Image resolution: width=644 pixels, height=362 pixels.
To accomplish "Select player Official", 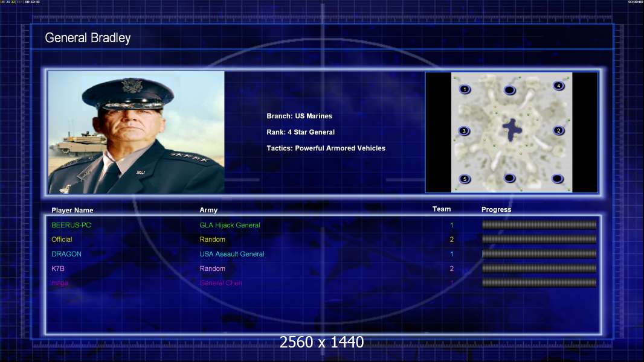I will click(62, 240).
